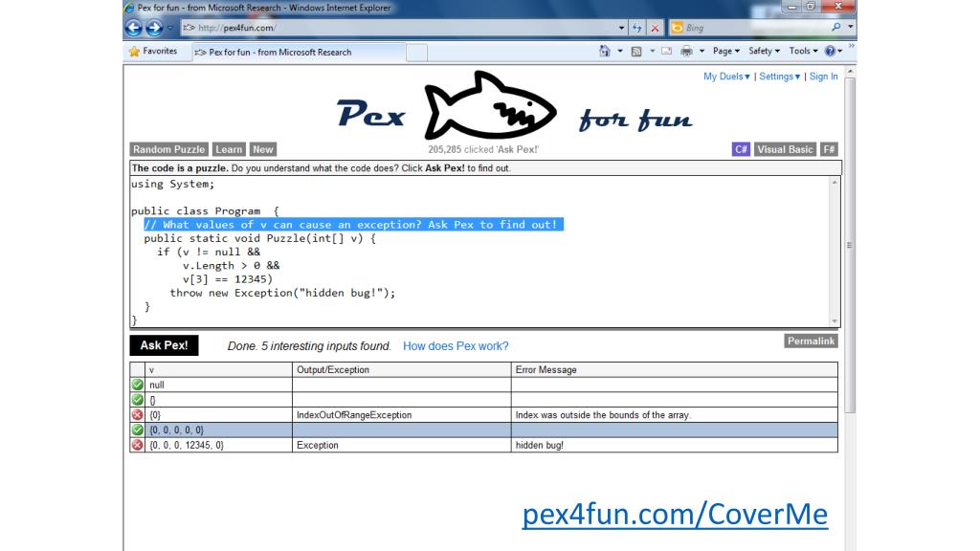Image resolution: width=980 pixels, height=551 pixels.
Task: Click the 'Index was outside the bounds' message
Action: click(x=603, y=415)
